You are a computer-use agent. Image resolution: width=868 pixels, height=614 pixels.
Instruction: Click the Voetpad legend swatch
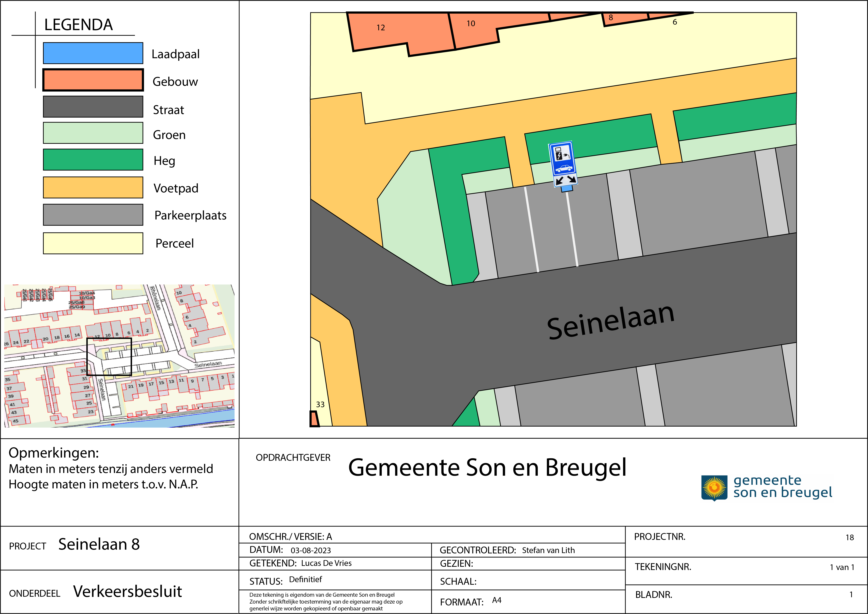93,188
